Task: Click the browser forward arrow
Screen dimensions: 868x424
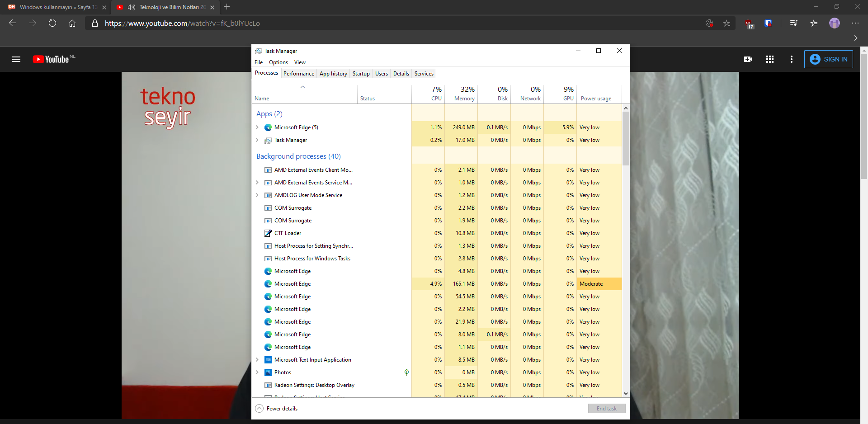Action: pyautogui.click(x=33, y=23)
